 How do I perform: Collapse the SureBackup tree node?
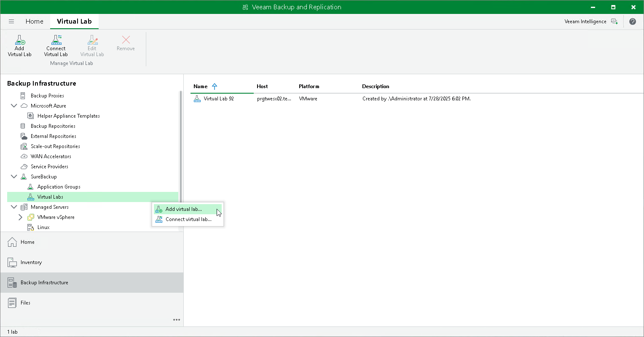14,177
